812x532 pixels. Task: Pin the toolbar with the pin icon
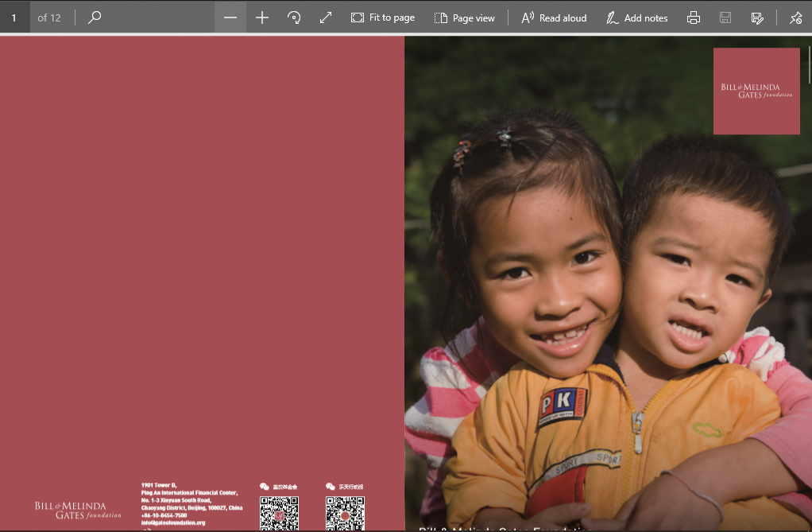(x=796, y=17)
